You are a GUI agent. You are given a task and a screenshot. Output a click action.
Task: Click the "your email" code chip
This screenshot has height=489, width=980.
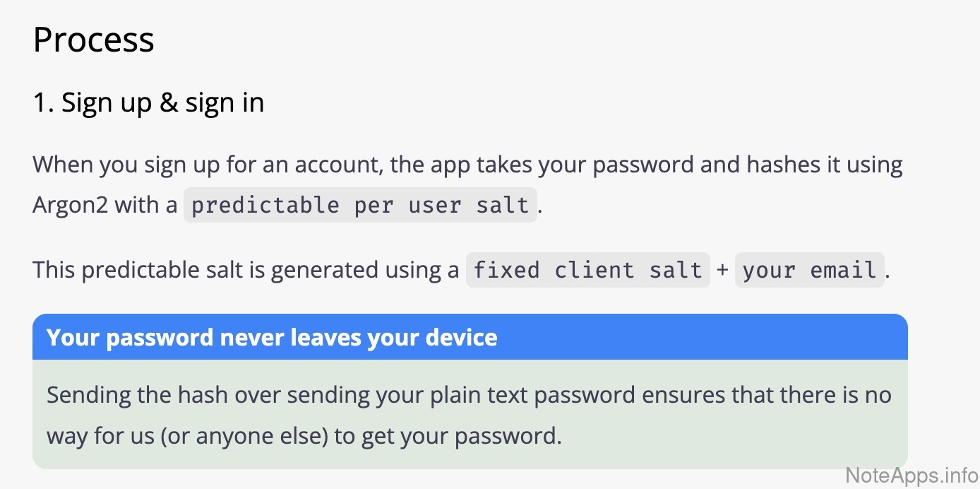pyautogui.click(x=809, y=269)
